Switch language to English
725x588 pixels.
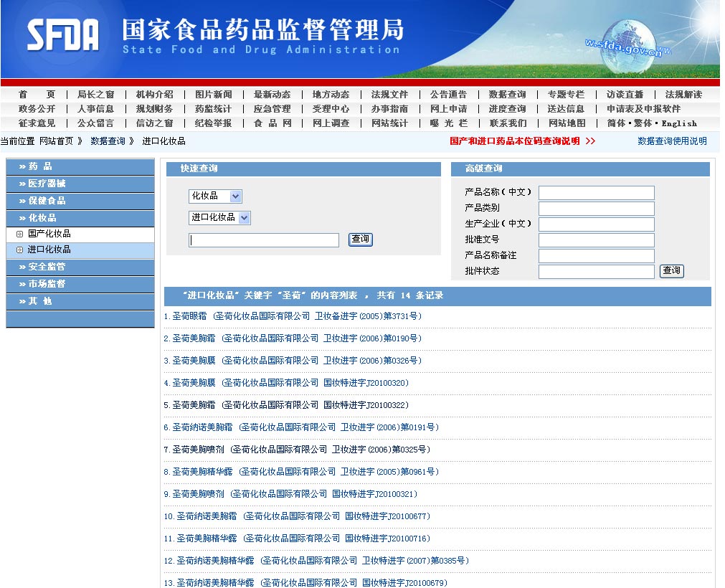679,123
